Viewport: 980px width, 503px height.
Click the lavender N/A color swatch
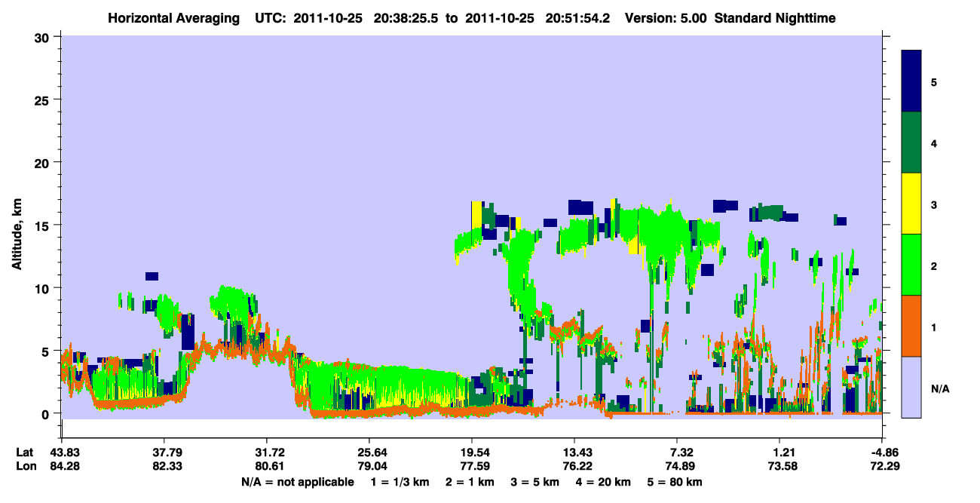(x=911, y=387)
